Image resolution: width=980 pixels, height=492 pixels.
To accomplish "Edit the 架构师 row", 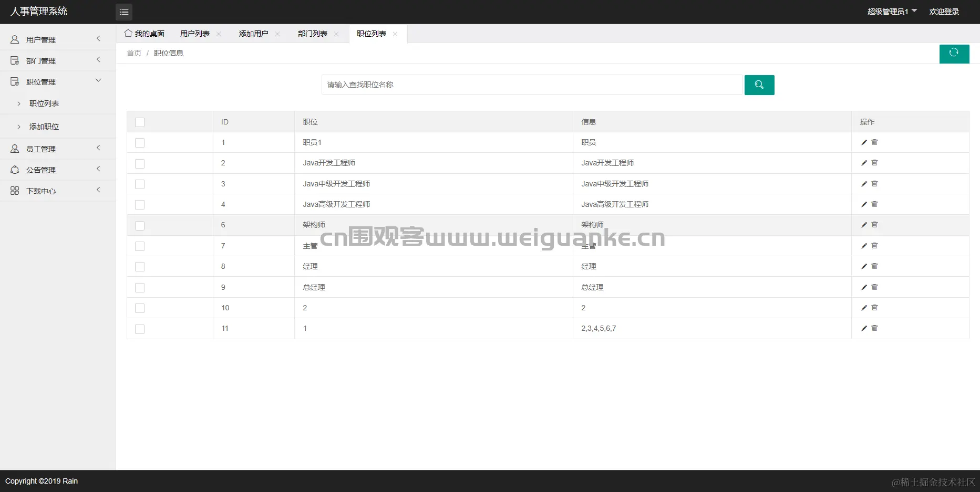I will (864, 225).
